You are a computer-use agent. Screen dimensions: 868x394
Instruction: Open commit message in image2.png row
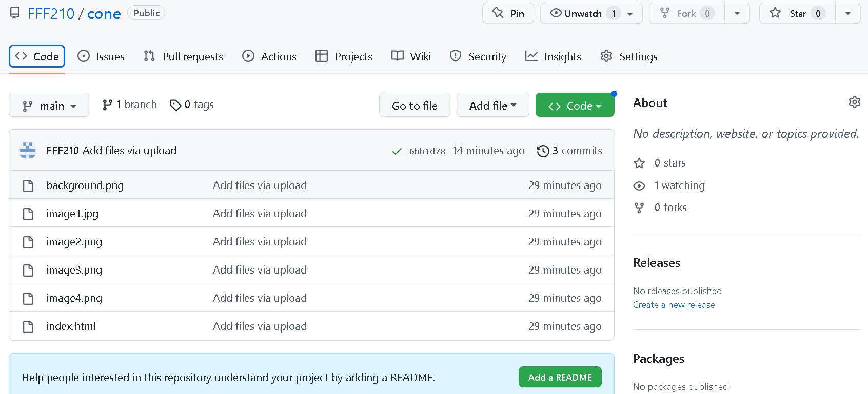point(260,242)
